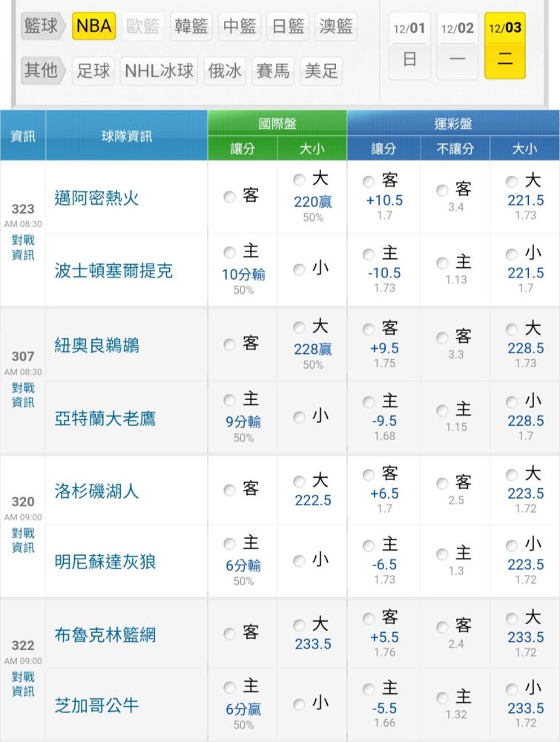Viewport: 560px width, 742px height.
Task: Open the 足球 category
Action: tap(93, 71)
